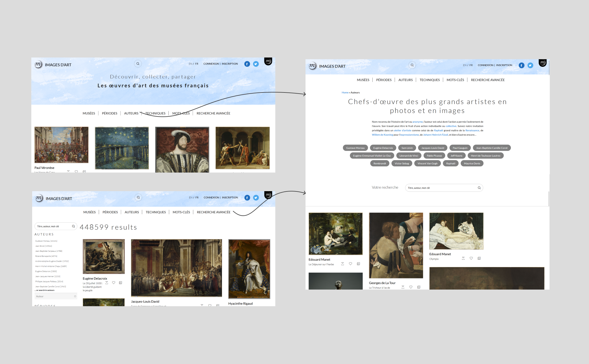Image resolution: width=589 pixels, height=364 pixels.
Task: Open RECHERCHE AVANCÉE on the Auteurs page navigation
Action: click(x=488, y=80)
